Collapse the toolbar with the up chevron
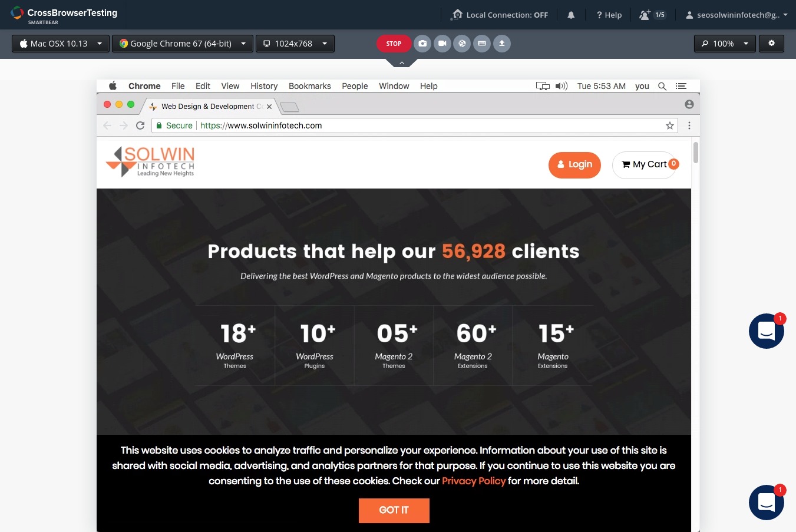The width and height of the screenshot is (796, 532). 402,63
